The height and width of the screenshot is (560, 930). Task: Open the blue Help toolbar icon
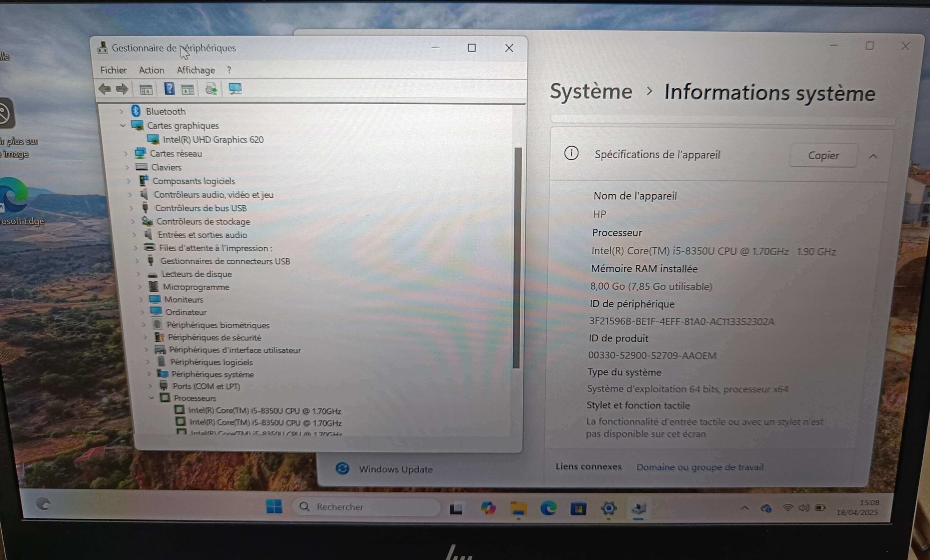tap(169, 89)
